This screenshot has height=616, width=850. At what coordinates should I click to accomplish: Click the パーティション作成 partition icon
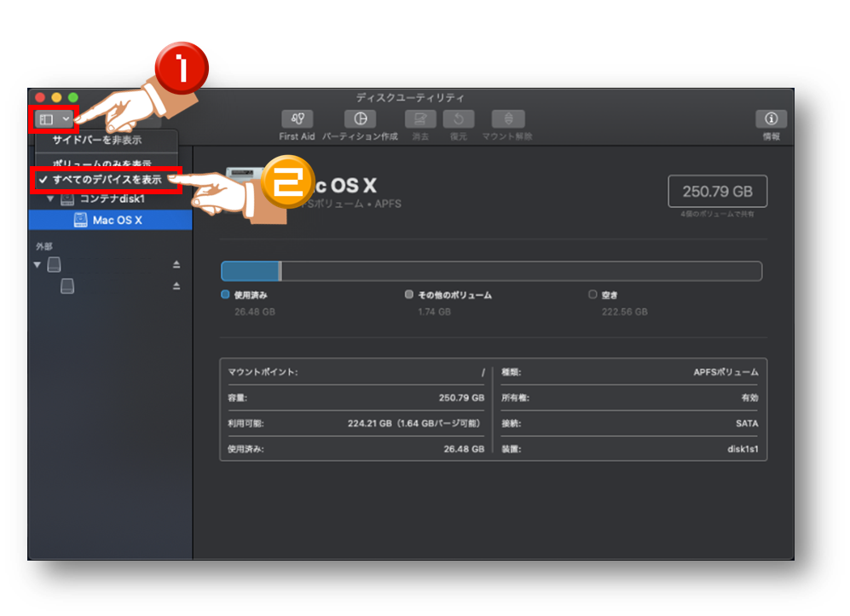click(361, 118)
